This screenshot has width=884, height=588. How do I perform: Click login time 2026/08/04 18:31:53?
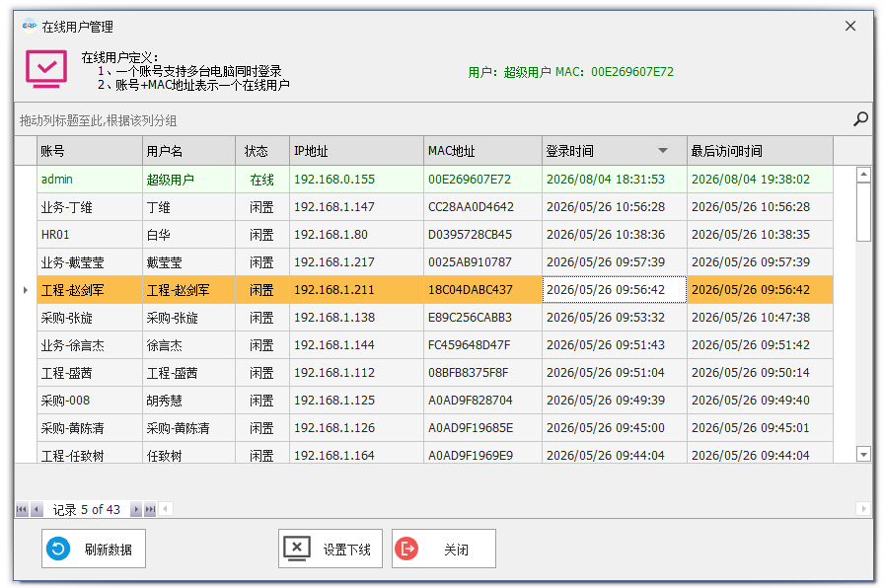click(615, 180)
